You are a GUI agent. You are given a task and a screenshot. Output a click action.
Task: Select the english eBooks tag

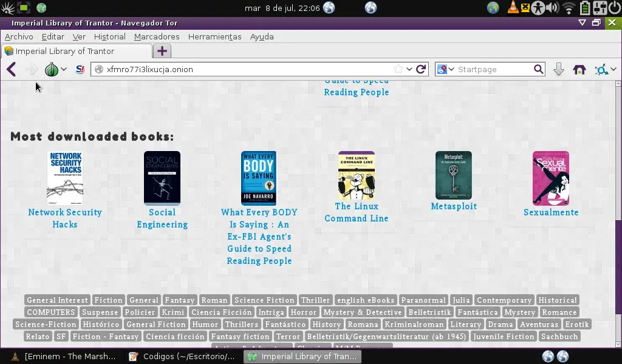(x=366, y=300)
